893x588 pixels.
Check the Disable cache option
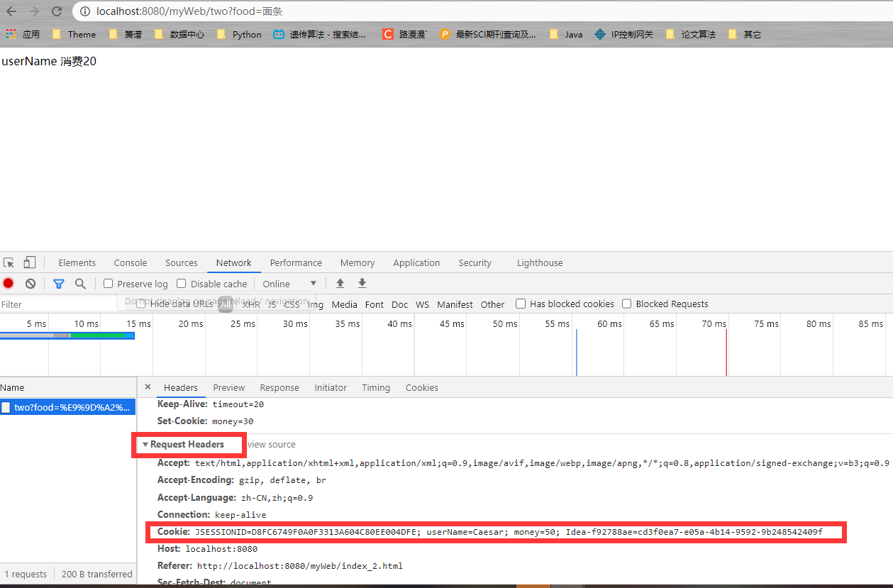pyautogui.click(x=182, y=283)
